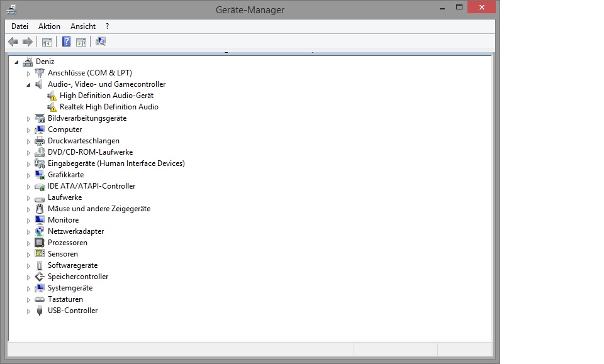Click the IDE ATA/ATAPI-Controller icon
Viewport: 604px width, 364px height.
tap(39, 186)
